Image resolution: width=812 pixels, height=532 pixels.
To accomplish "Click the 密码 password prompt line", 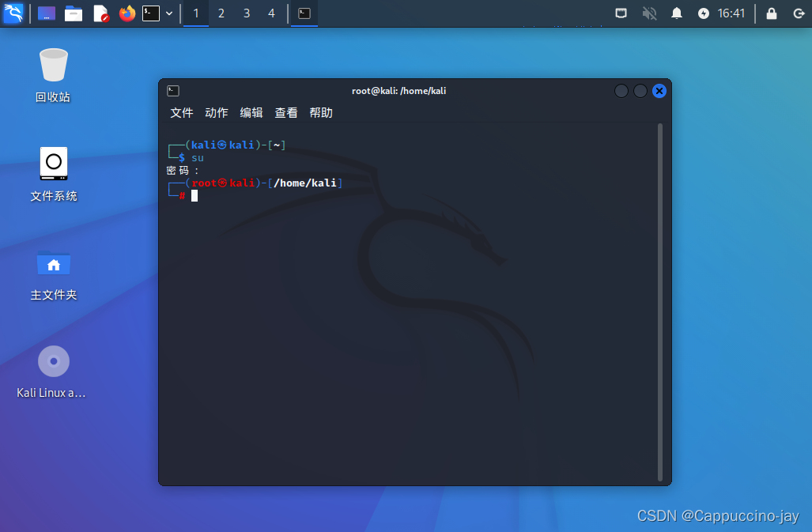I will (183, 170).
